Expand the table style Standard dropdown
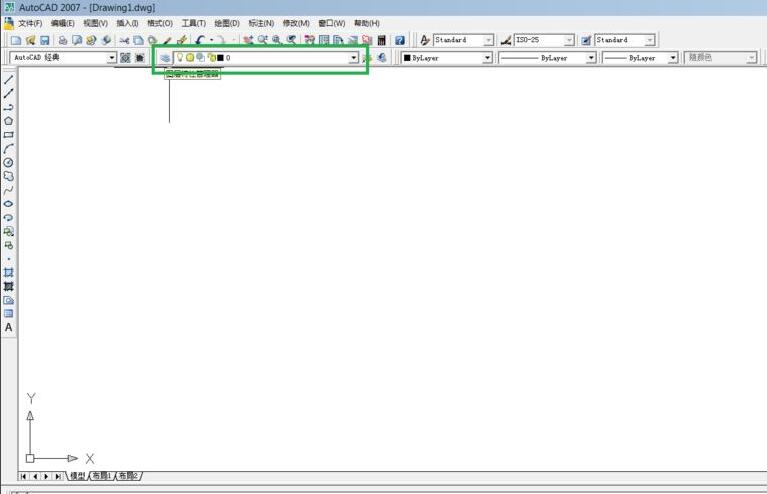This screenshot has height=494, width=767. pos(650,40)
